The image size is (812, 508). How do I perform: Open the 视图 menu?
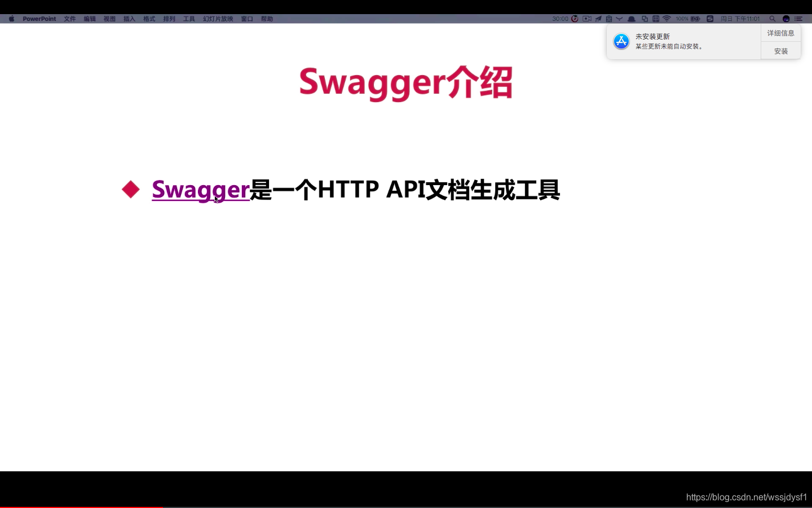[x=109, y=19]
